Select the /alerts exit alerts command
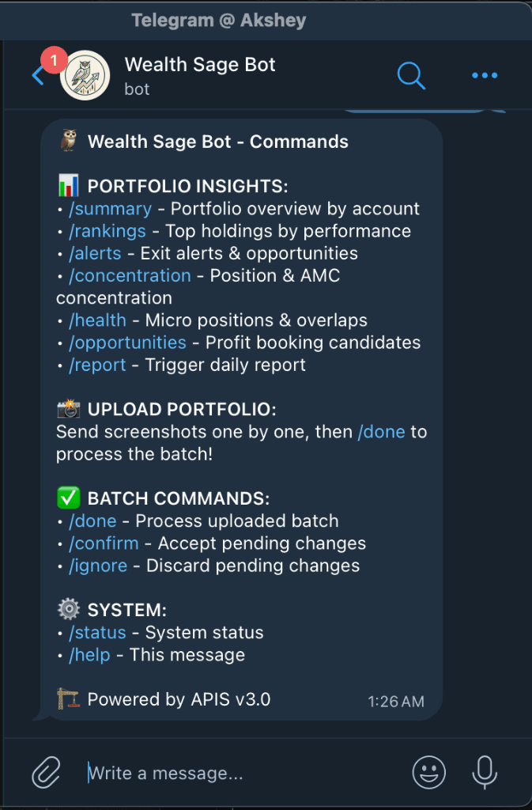This screenshot has width=532, height=810. (95, 253)
